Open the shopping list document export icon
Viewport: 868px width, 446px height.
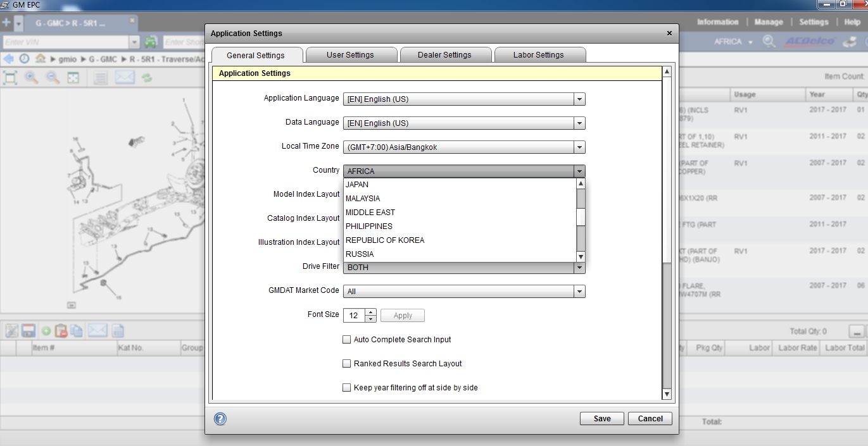click(118, 331)
